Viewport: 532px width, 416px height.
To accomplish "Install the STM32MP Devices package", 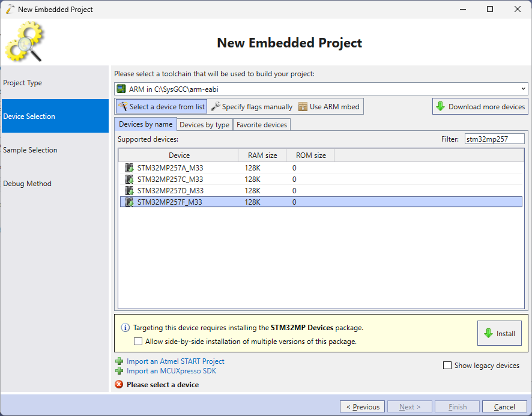I will coord(500,333).
